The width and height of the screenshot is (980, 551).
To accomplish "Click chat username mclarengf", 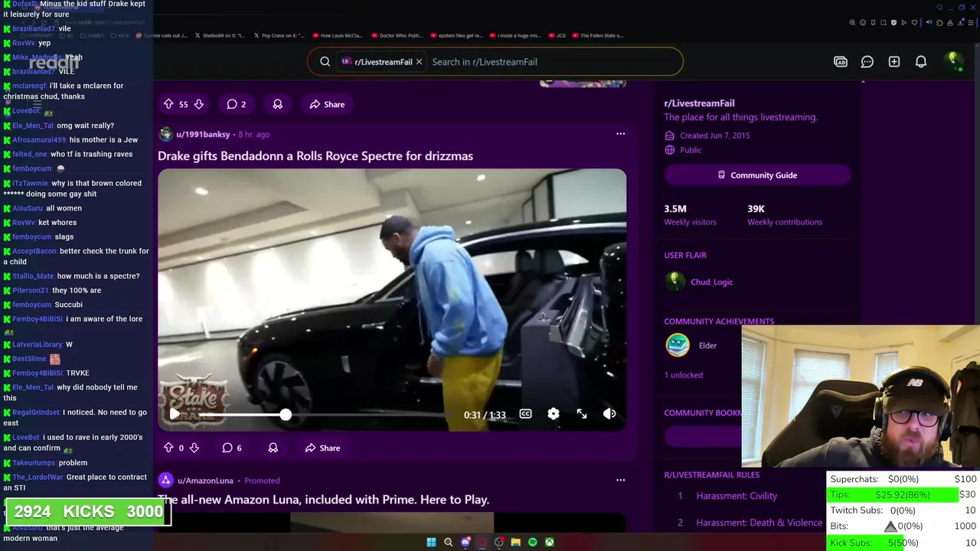I will coord(30,86).
